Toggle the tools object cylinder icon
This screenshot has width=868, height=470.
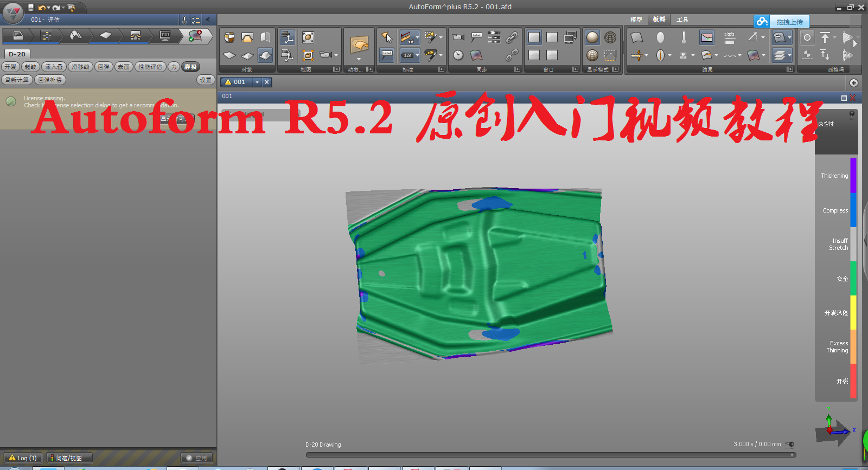tap(229, 37)
